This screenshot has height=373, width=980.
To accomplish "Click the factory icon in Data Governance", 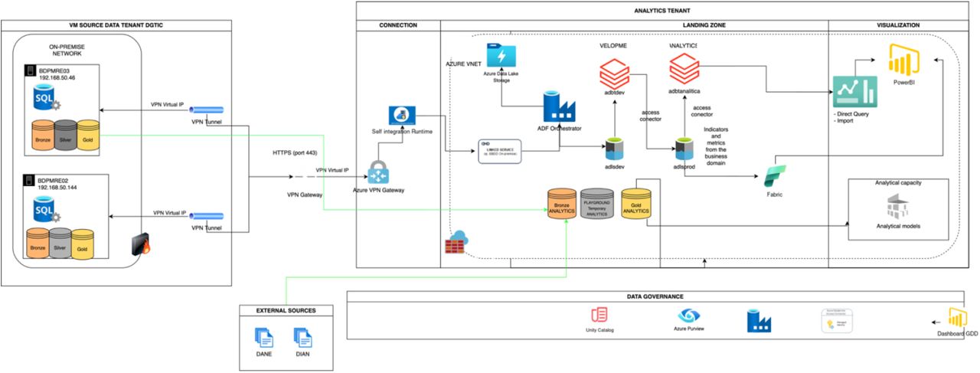I will coord(758,321).
